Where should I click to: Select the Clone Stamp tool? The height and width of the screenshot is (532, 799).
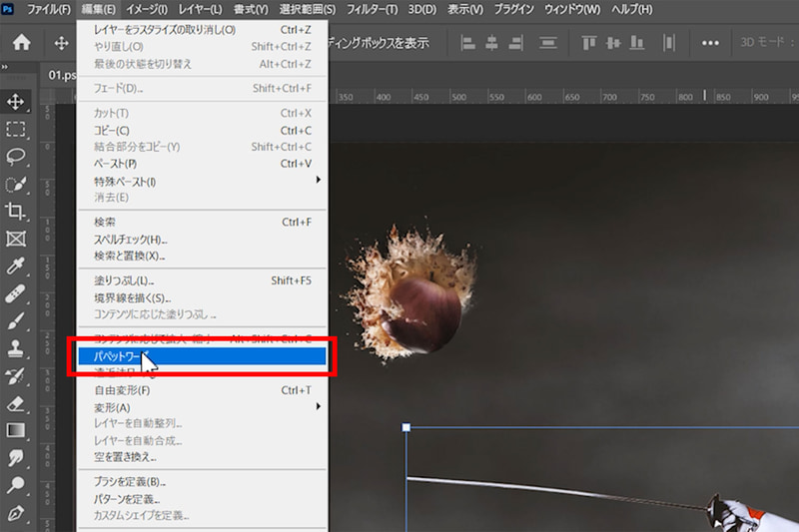pyautogui.click(x=15, y=348)
